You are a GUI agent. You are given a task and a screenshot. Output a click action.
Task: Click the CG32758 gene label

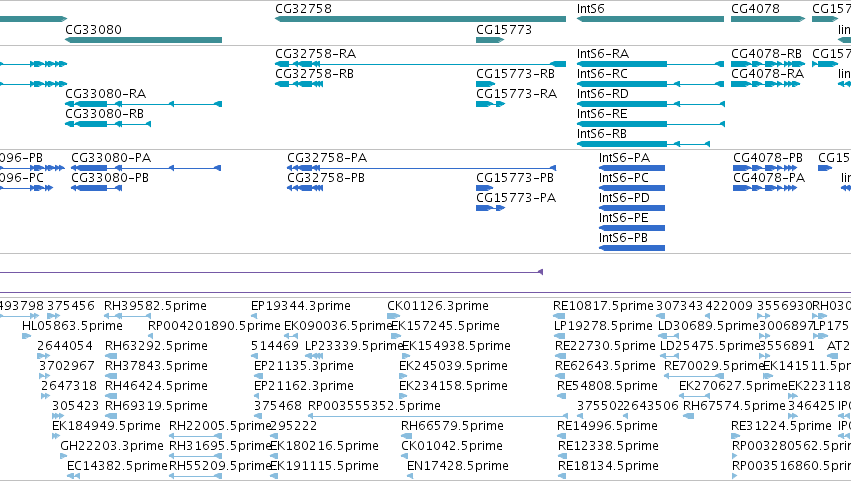coord(303,9)
